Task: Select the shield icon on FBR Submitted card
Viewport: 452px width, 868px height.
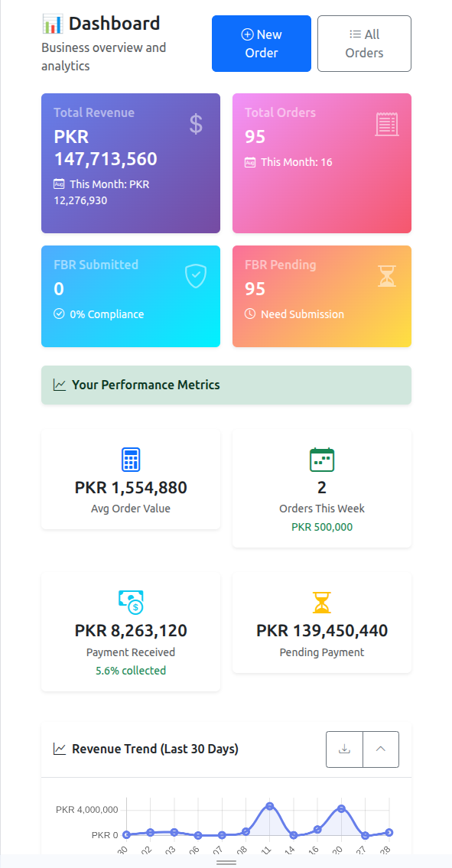Action: pos(196,276)
